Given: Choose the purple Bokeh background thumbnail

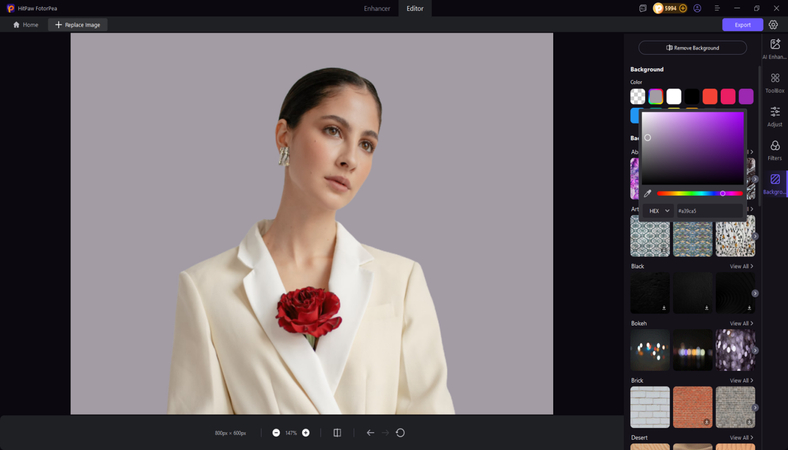Looking at the screenshot, I should point(735,350).
